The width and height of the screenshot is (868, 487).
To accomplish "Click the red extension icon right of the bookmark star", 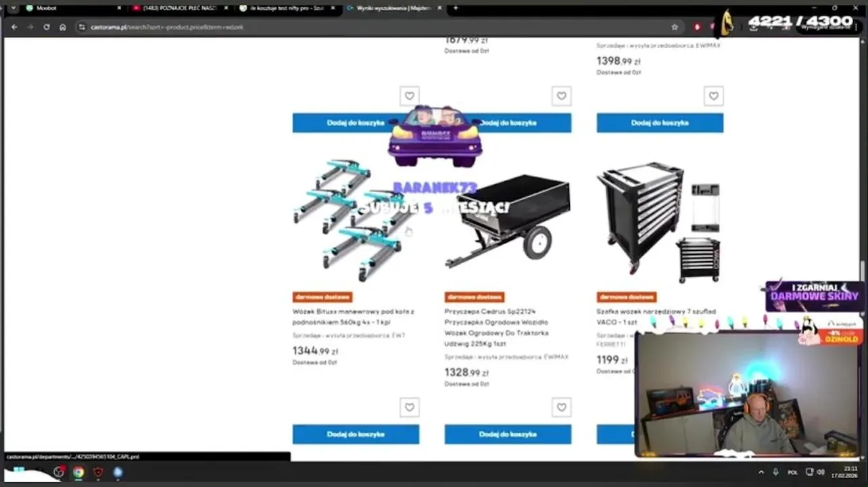I will (697, 27).
